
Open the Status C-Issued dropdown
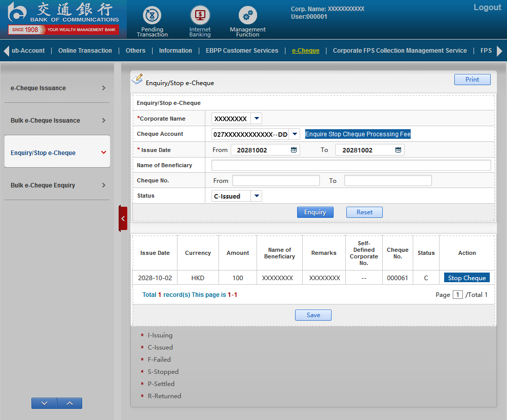(257, 196)
